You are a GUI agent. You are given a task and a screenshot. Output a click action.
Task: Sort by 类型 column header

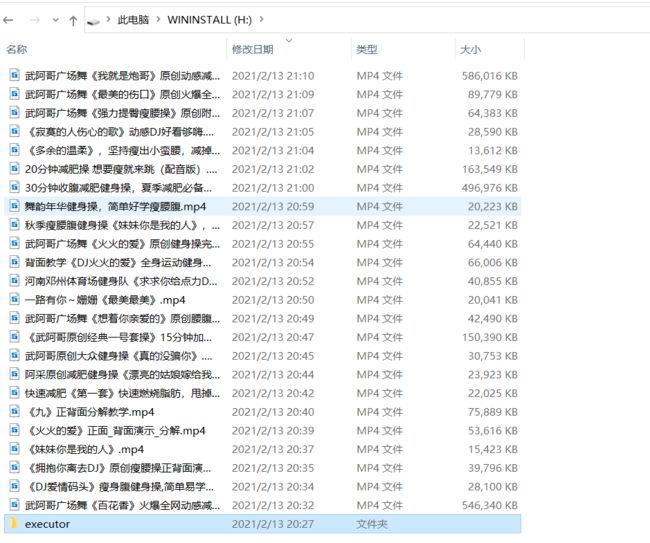tap(367, 49)
